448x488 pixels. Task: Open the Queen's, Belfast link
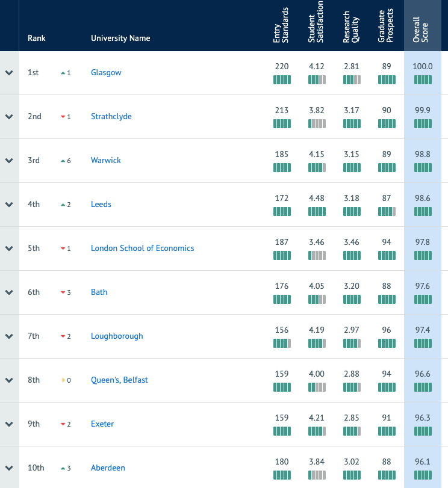point(119,380)
